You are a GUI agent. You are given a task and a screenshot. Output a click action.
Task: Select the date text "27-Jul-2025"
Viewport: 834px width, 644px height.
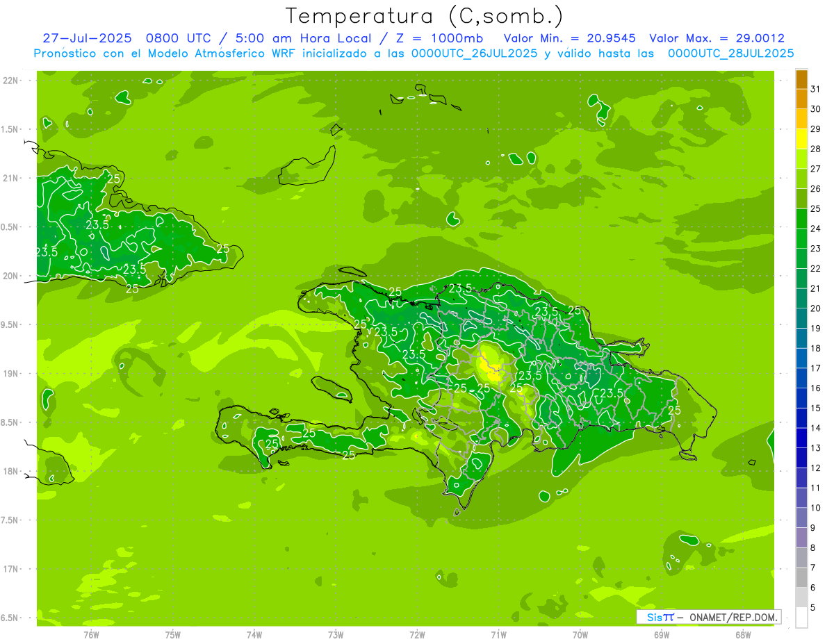(x=87, y=38)
